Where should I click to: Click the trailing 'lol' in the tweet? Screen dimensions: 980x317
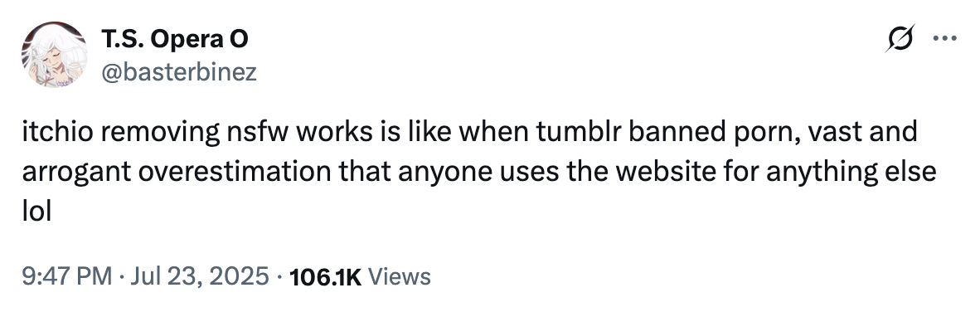(x=36, y=212)
